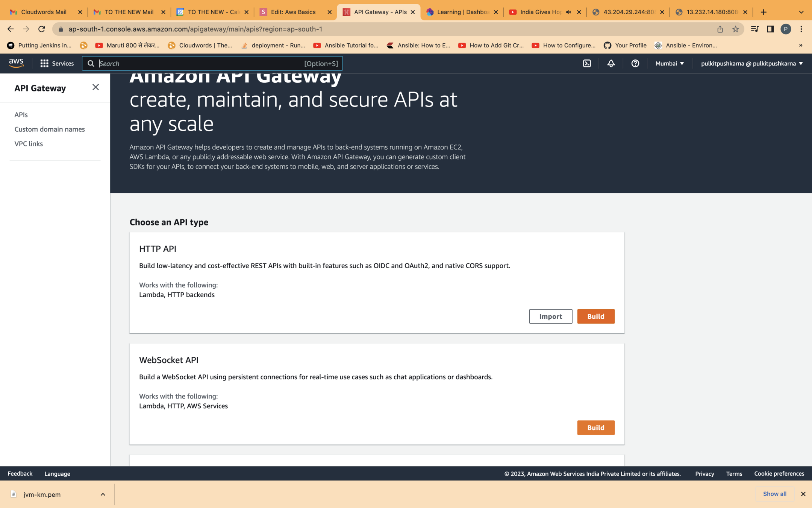Expand jvm-km.pem download options chevron
Image resolution: width=812 pixels, height=508 pixels.
pyautogui.click(x=103, y=494)
